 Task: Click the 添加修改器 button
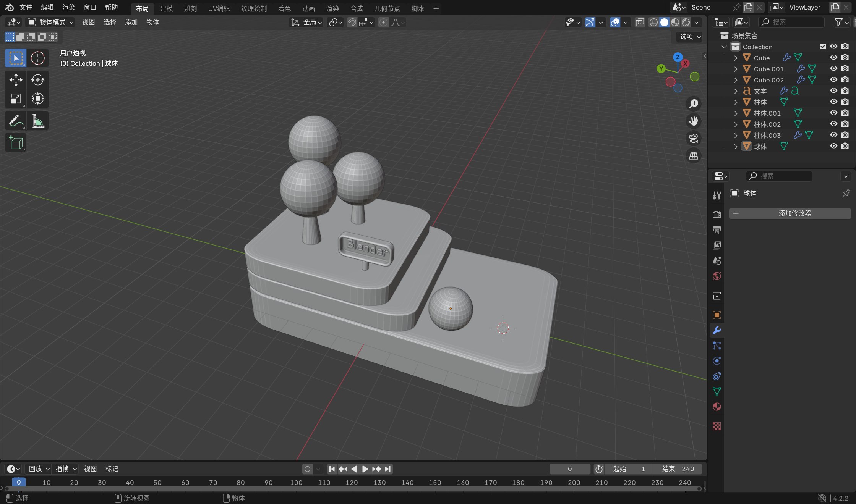click(x=790, y=213)
